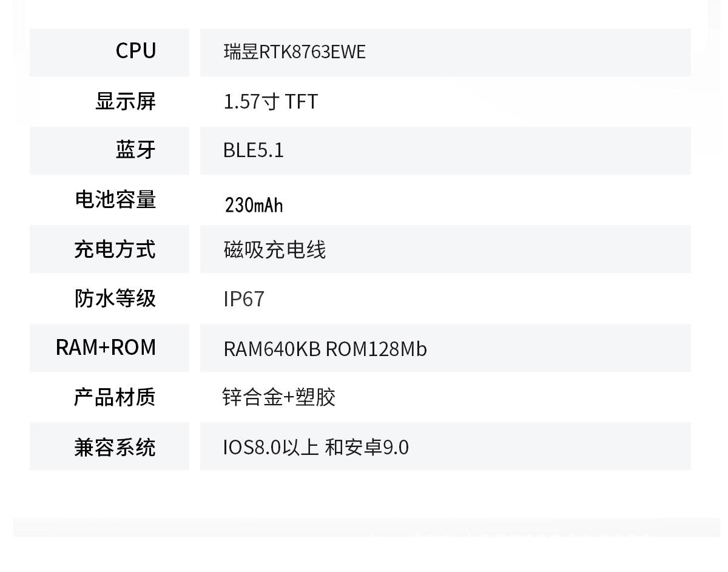This screenshot has height=572, width=728.
Task: Click the 兼容系统 label cell
Action: 109,446
